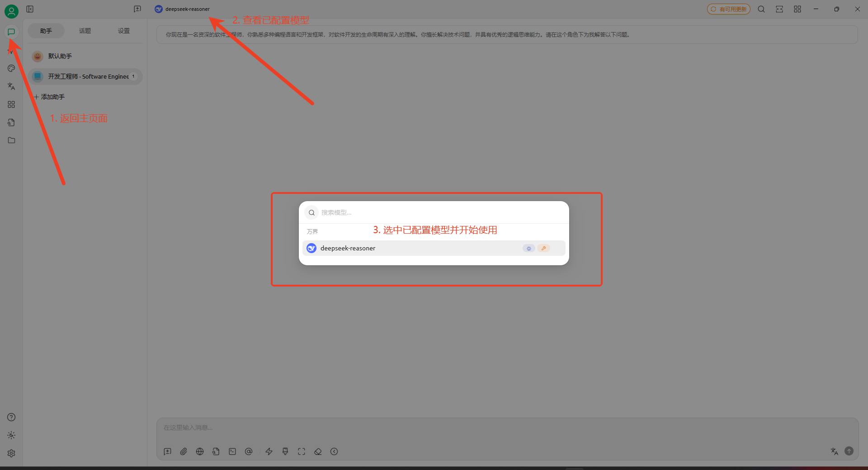Send the message with up-arrow button
The image size is (868, 470).
(849, 451)
